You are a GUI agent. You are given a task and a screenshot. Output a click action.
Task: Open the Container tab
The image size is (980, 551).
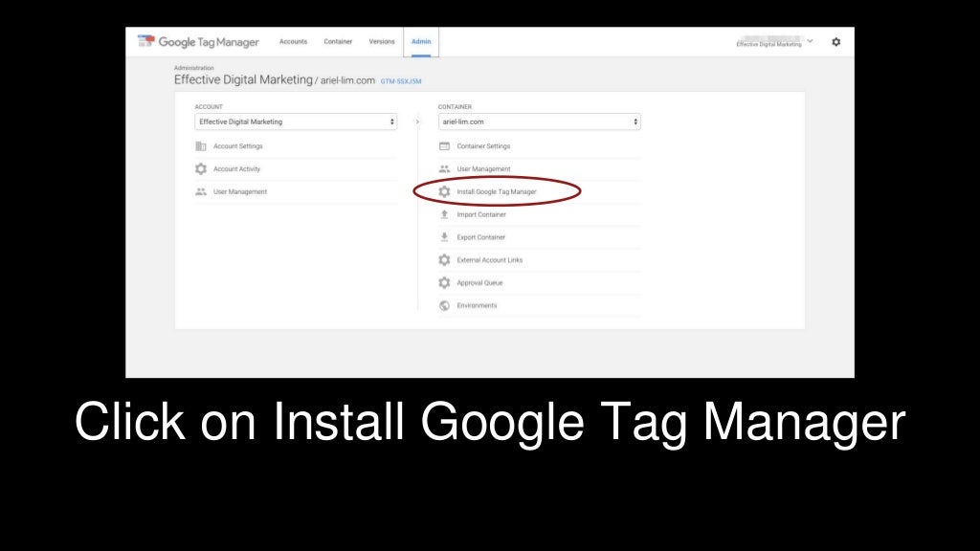(338, 42)
